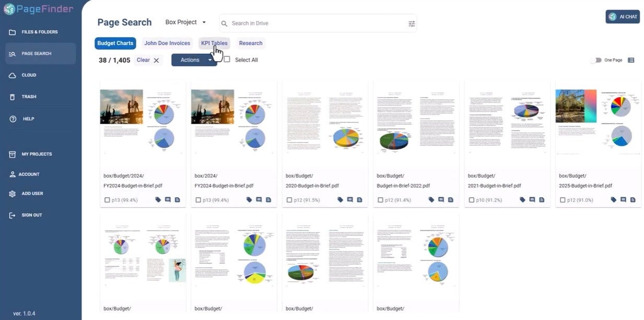Select the Budget Charts tab
Image resolution: width=644 pixels, height=320 pixels.
click(x=115, y=43)
